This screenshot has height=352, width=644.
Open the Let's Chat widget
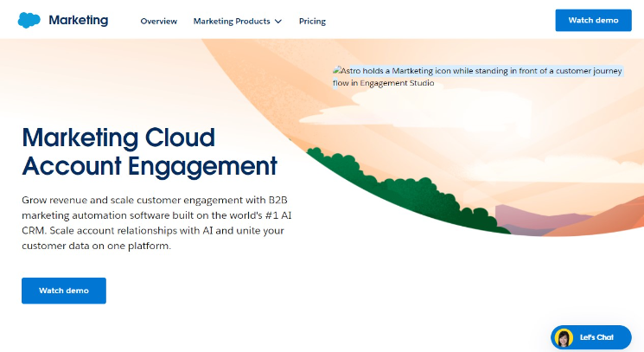click(590, 337)
